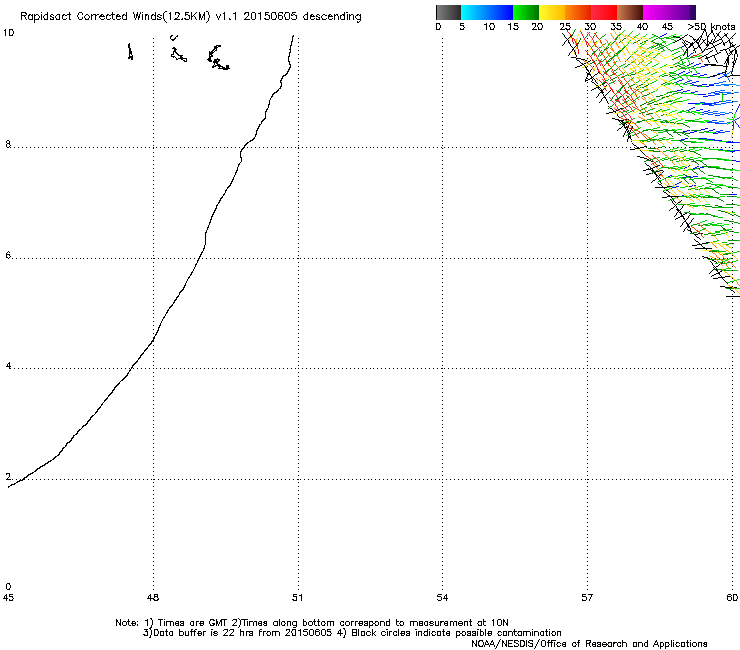
Task: Click legend tick label '25'
Action: point(565,27)
